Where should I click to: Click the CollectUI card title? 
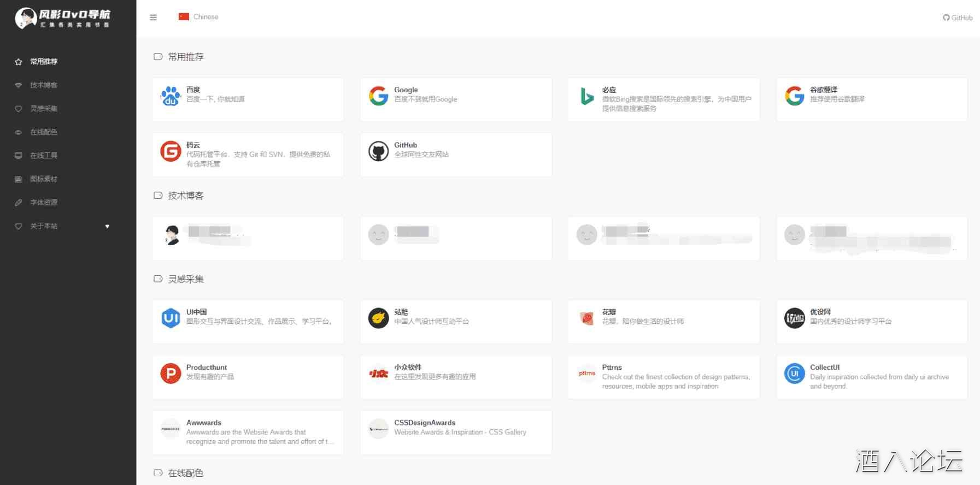tap(825, 368)
